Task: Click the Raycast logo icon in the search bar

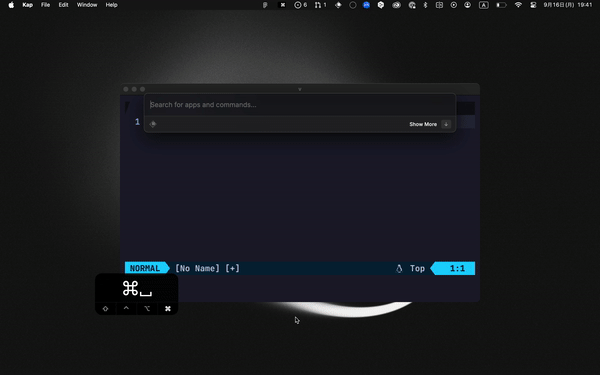Action: click(x=153, y=124)
